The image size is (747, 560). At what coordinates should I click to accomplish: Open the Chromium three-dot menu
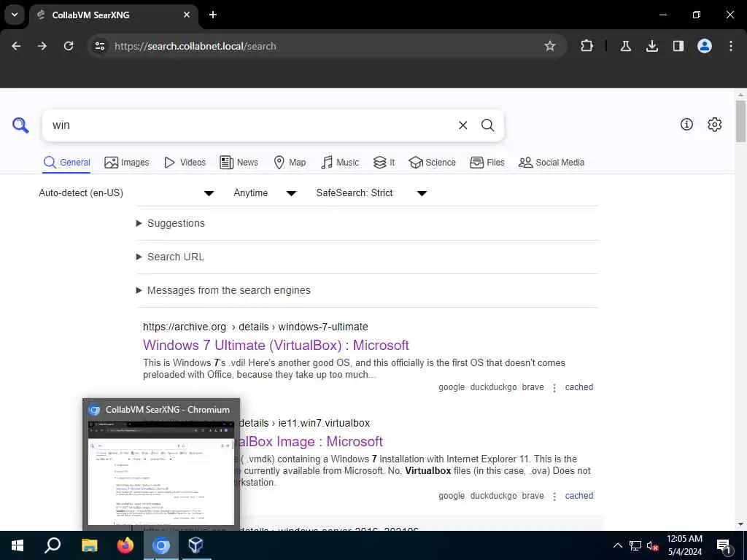[x=731, y=46]
